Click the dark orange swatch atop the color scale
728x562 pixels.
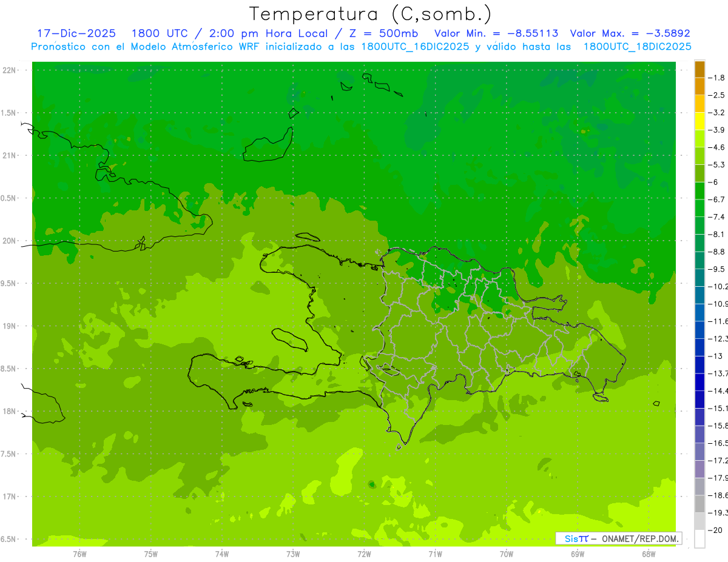point(699,69)
